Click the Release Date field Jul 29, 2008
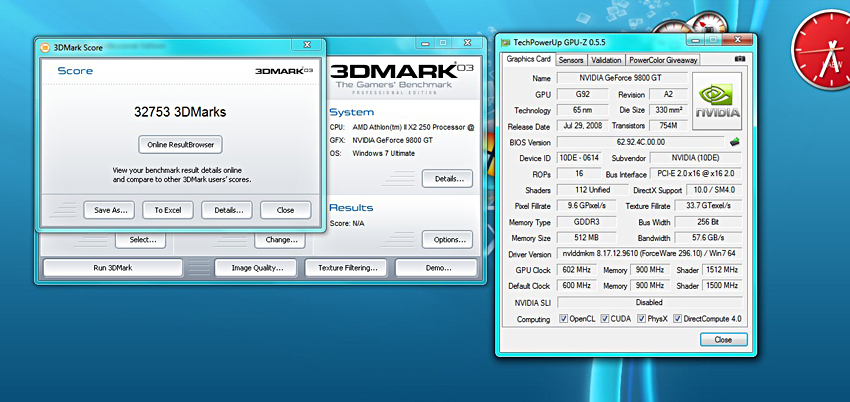The image size is (850, 402). click(x=583, y=126)
